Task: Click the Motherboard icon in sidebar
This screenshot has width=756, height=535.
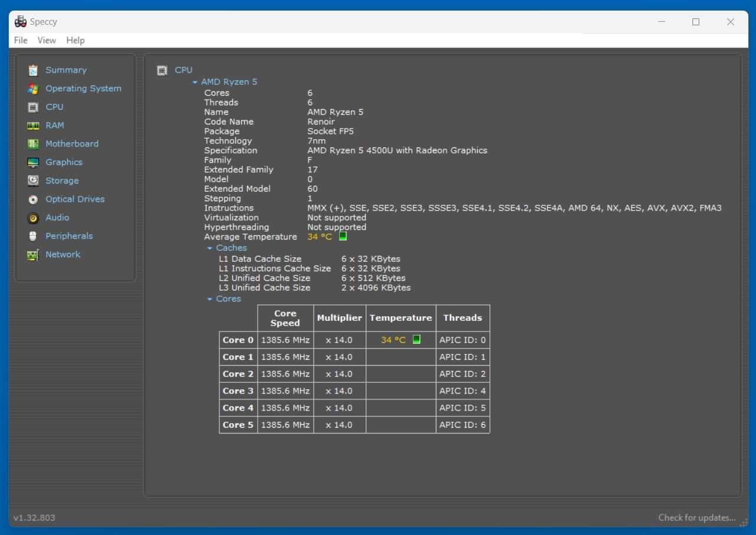Action: tap(33, 144)
